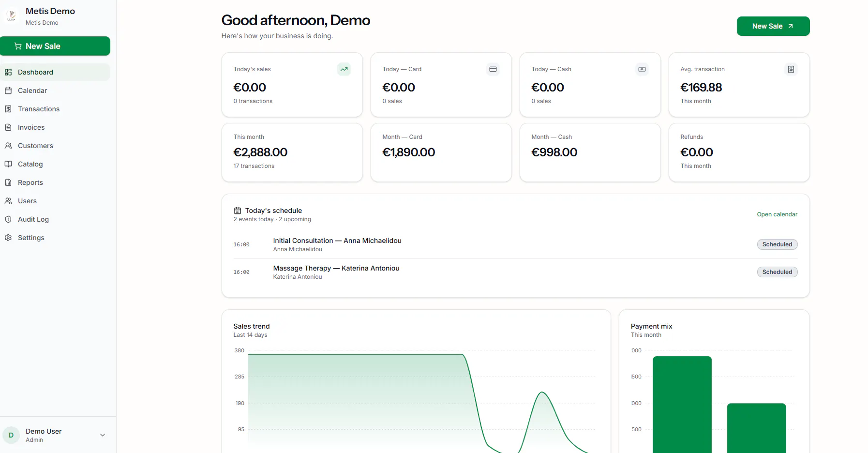
Task: Click the Calendar icon in sidebar
Action: 8,91
